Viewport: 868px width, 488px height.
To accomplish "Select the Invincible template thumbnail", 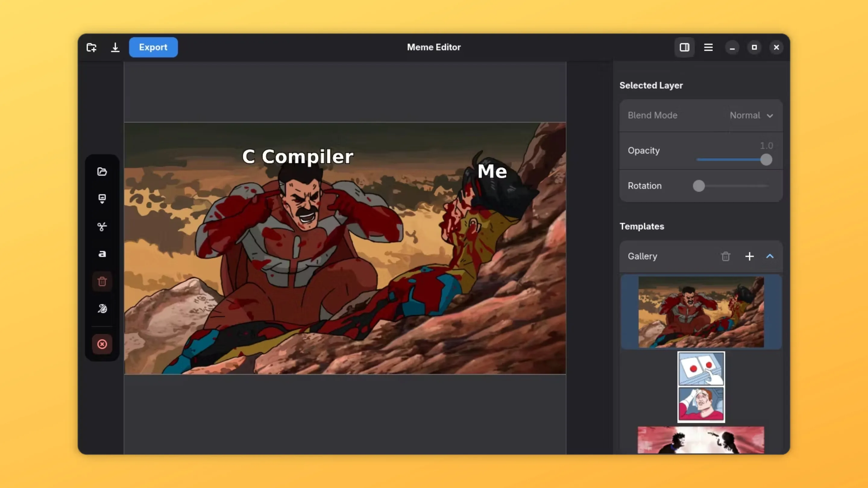I will tap(701, 312).
